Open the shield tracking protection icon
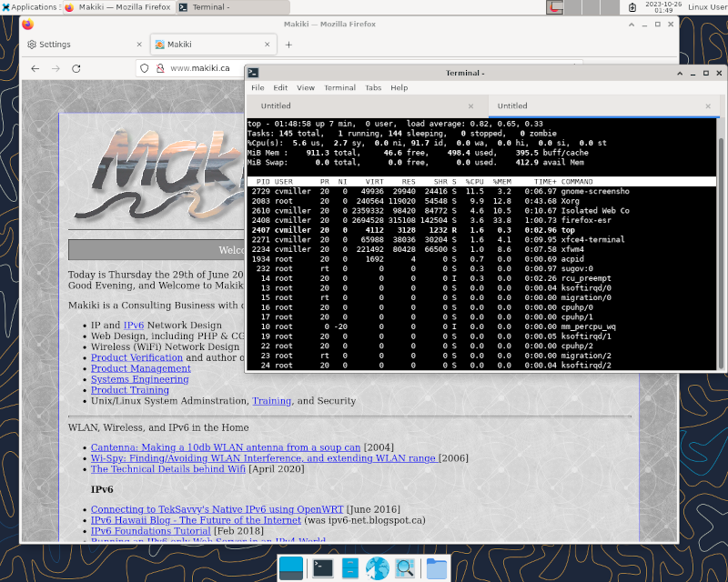This screenshot has height=582, width=728. coord(145,68)
